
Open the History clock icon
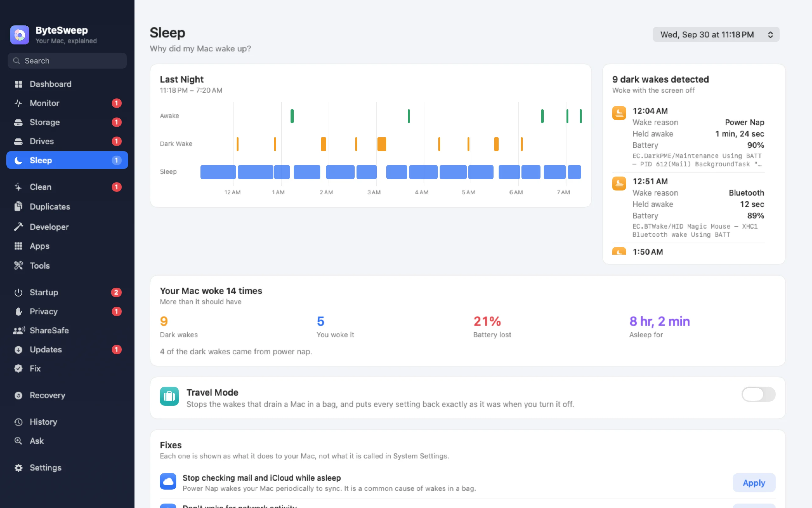[18, 422]
